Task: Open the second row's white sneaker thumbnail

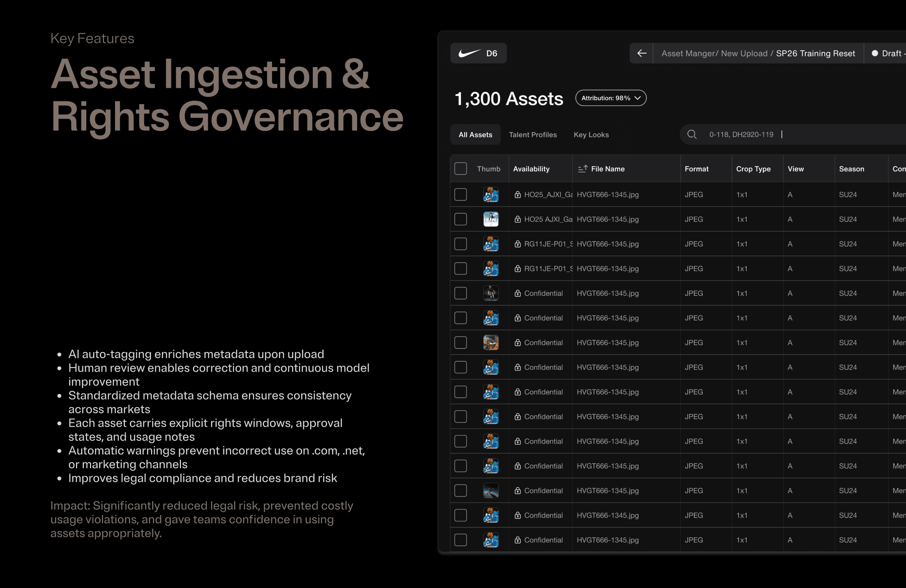Action: tap(491, 219)
